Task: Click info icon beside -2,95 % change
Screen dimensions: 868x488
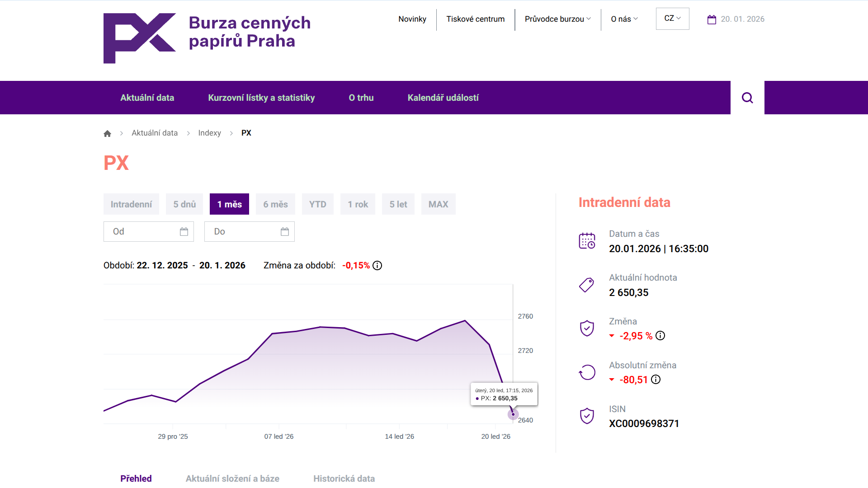Action: (x=660, y=336)
